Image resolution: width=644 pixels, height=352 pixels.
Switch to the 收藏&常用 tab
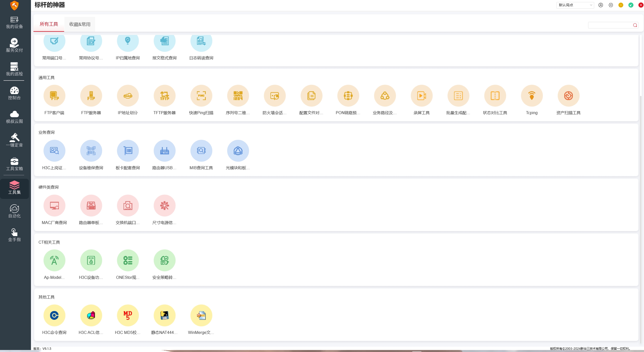[x=80, y=24]
